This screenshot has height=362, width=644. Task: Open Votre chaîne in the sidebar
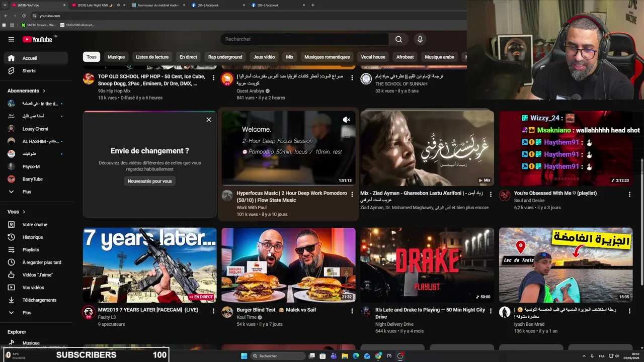tap(35, 225)
